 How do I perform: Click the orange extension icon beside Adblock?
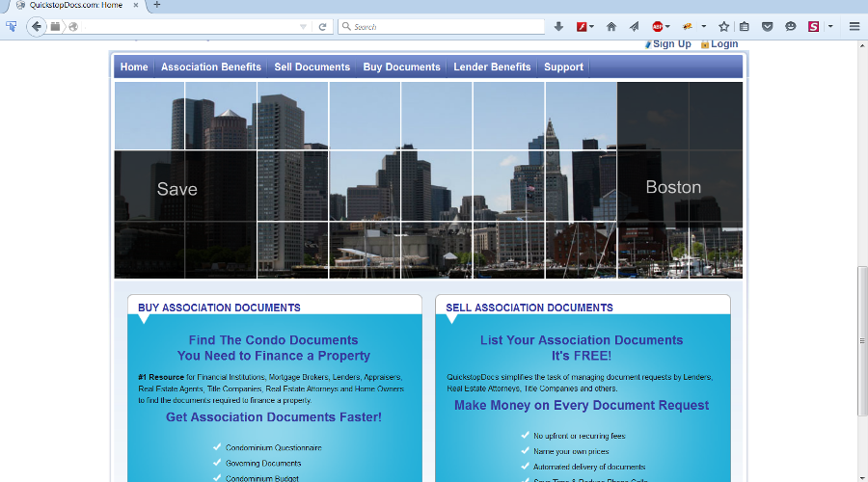coord(688,27)
